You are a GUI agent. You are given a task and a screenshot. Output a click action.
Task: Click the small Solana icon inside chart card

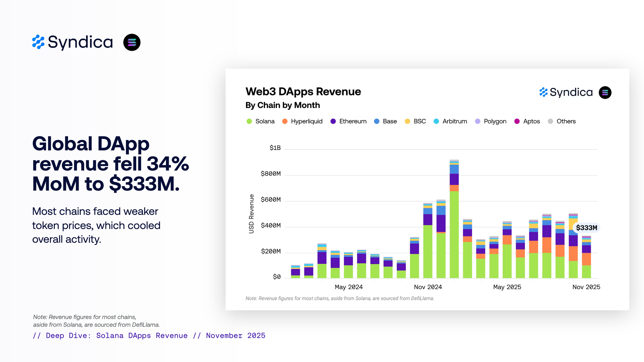point(605,93)
